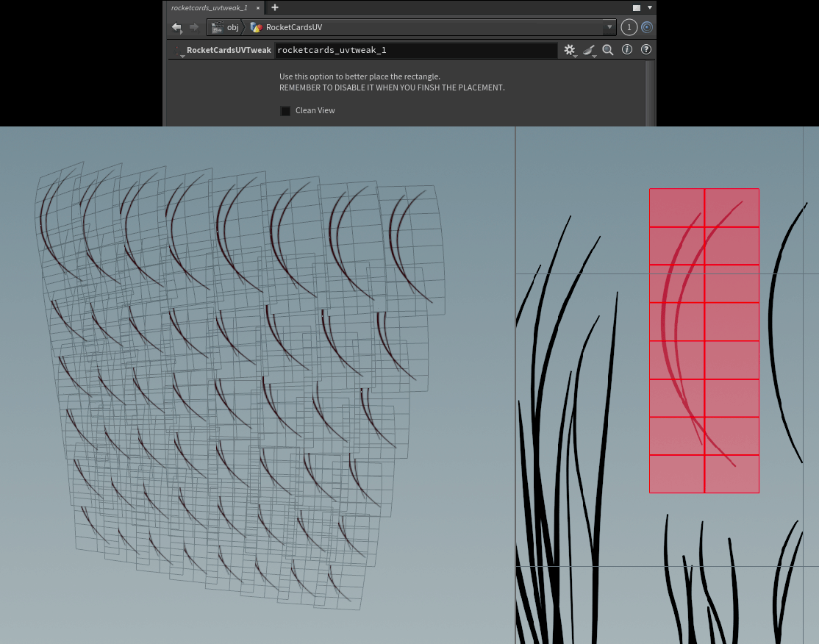Open the pane tab options arrow
Image resolution: width=819 pixels, height=644 pixels.
coord(650,8)
